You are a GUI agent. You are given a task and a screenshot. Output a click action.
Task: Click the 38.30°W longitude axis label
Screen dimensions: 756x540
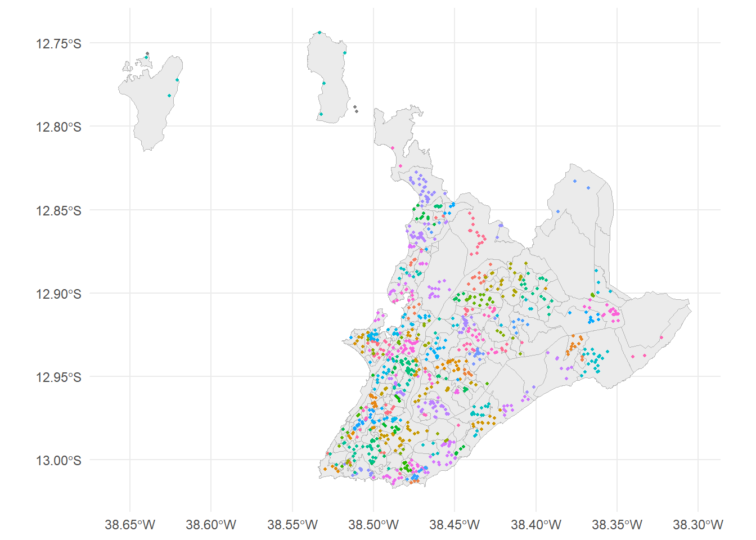[698, 525]
